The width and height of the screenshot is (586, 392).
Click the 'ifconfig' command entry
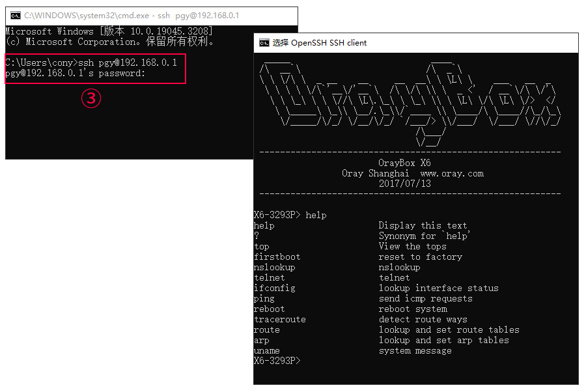(x=274, y=288)
